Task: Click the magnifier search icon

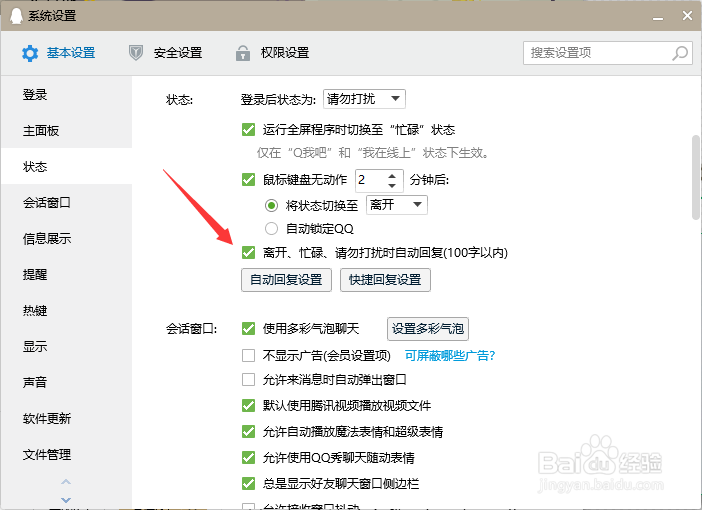Action: 680,53
